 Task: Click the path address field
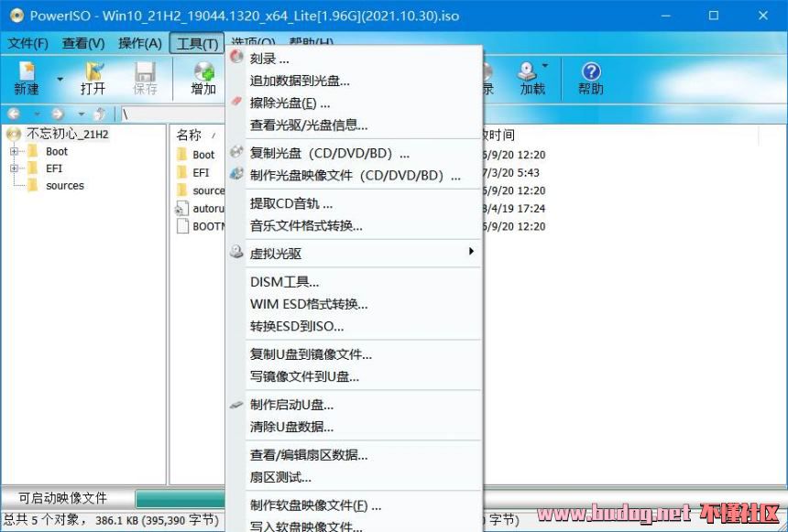point(172,114)
